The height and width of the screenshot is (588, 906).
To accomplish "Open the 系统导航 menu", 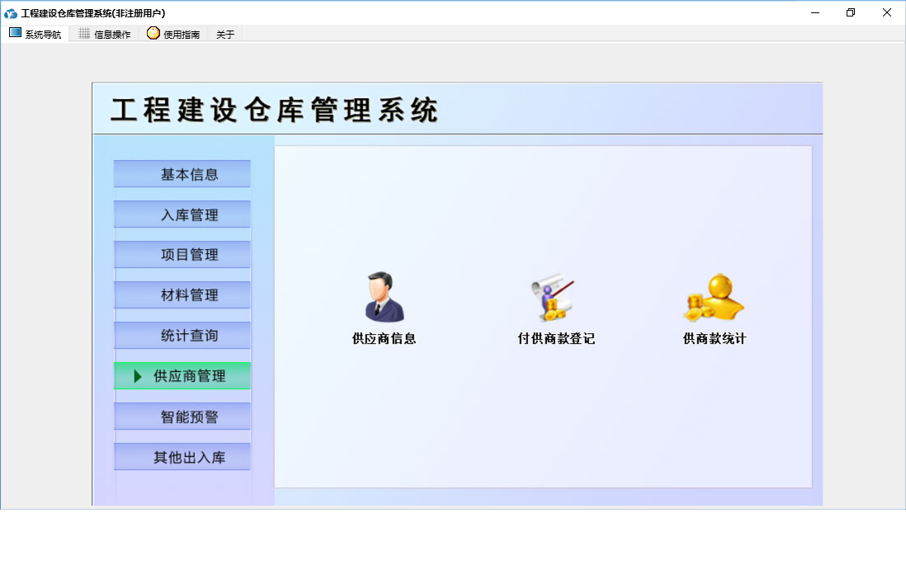I will coord(35,34).
